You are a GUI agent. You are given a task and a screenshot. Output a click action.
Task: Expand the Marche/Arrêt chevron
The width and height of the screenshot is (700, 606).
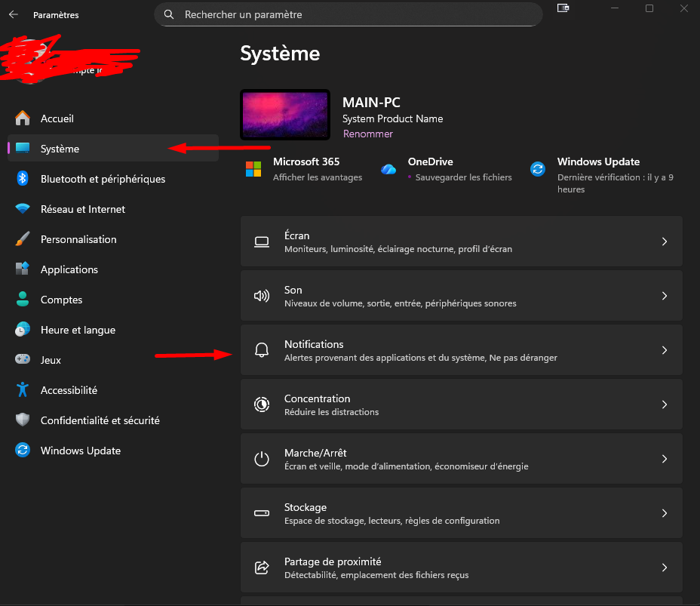(x=665, y=459)
